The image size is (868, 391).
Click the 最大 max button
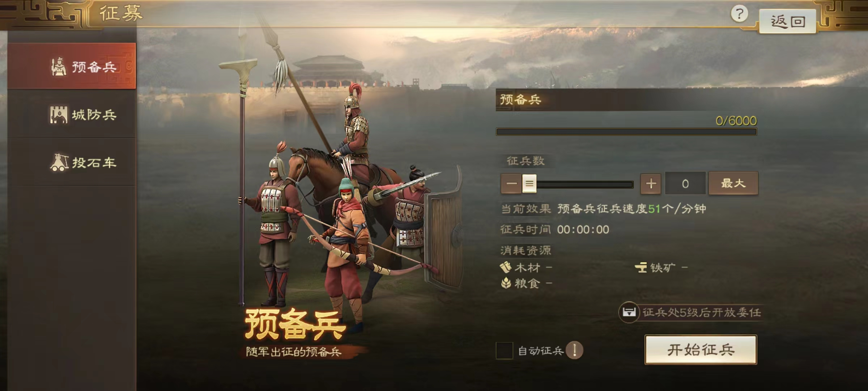coord(733,183)
